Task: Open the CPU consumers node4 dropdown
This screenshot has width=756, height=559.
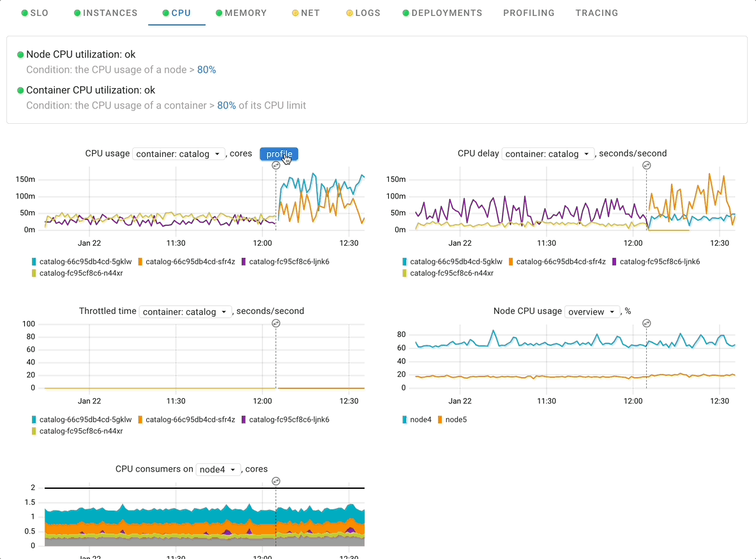Action: click(x=218, y=470)
